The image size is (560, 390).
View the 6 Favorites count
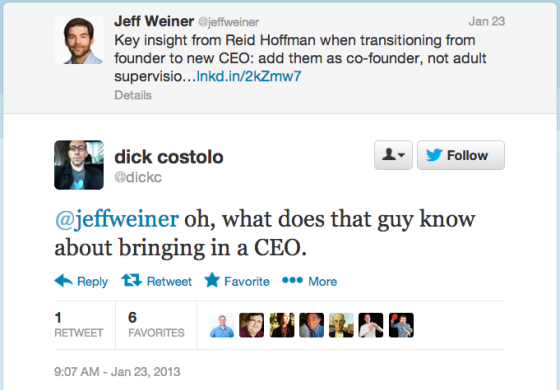click(x=156, y=325)
